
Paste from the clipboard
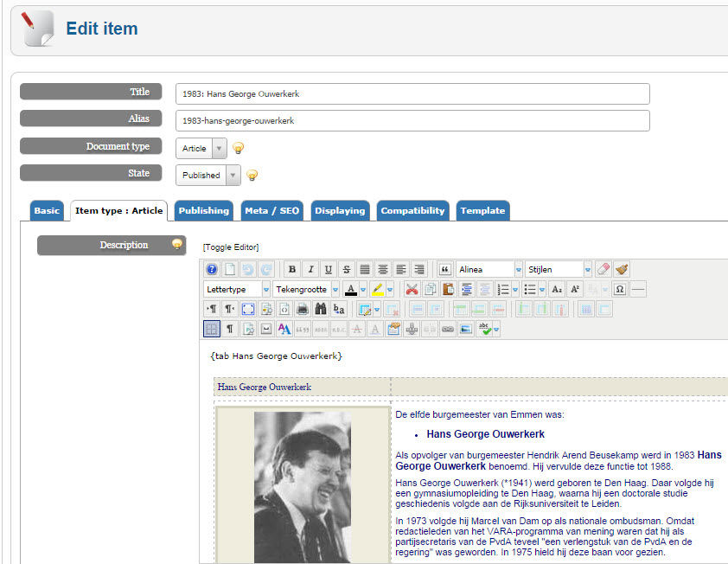448,290
